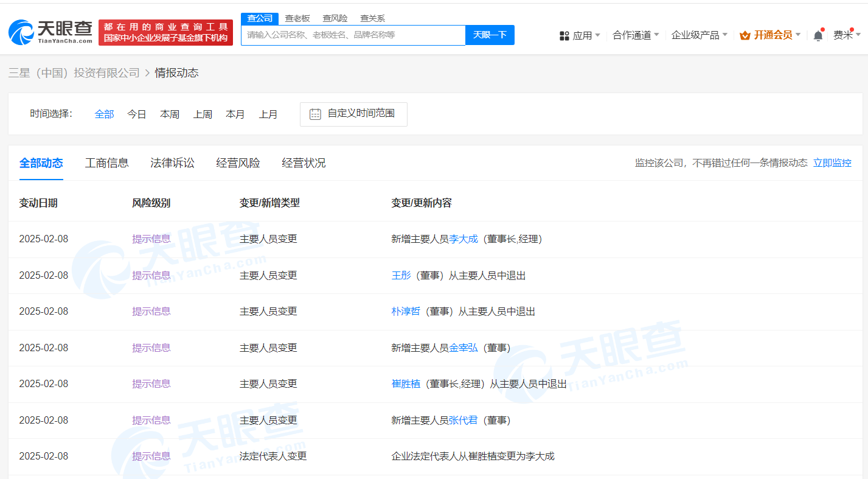This screenshot has width=868, height=479.
Task: Select the 查老板 search tab
Action: [x=297, y=18]
